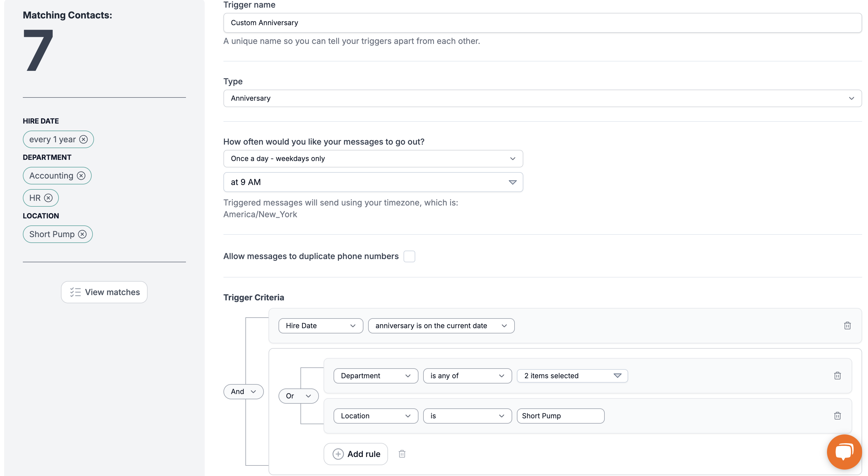Open the '2 items selected' dropdown
This screenshot has width=868, height=476.
click(572, 375)
